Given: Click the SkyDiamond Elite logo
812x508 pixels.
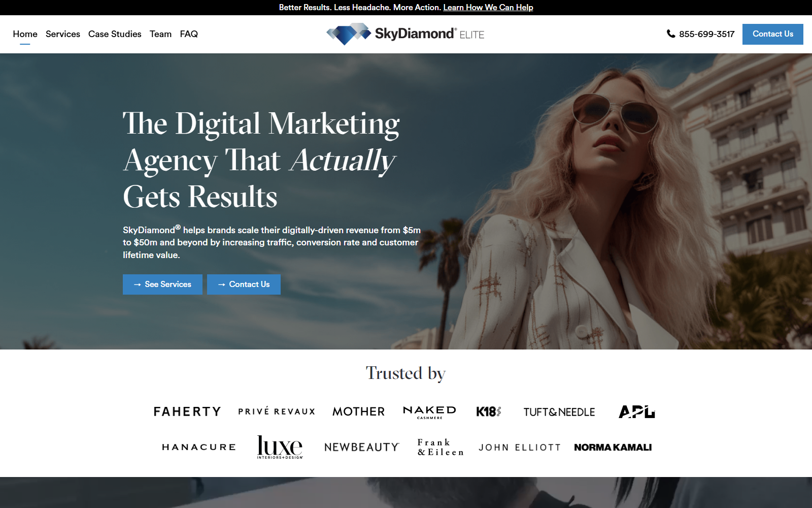Looking at the screenshot, I should [405, 34].
